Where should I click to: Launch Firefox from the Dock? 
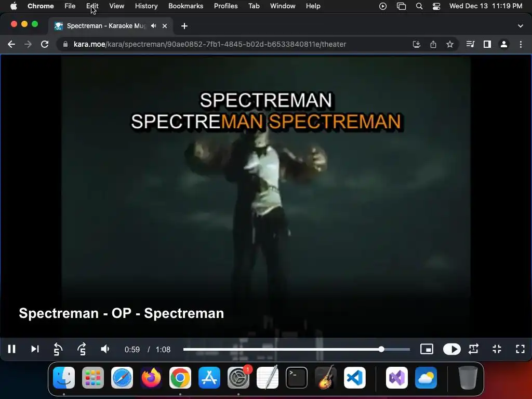click(151, 378)
